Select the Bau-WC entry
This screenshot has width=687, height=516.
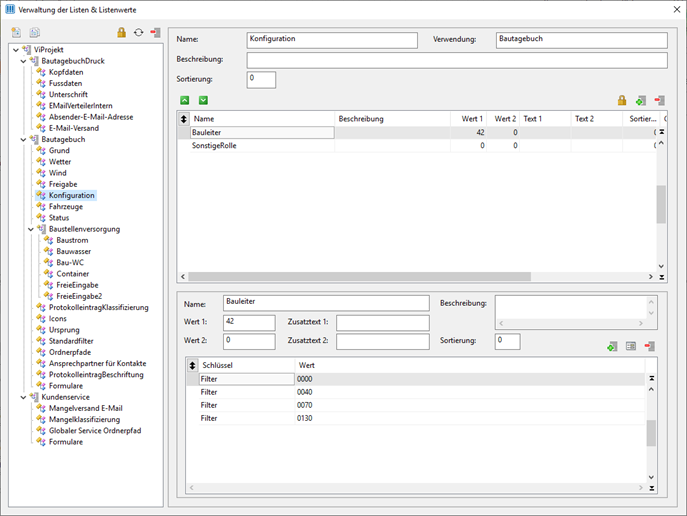coord(70,262)
